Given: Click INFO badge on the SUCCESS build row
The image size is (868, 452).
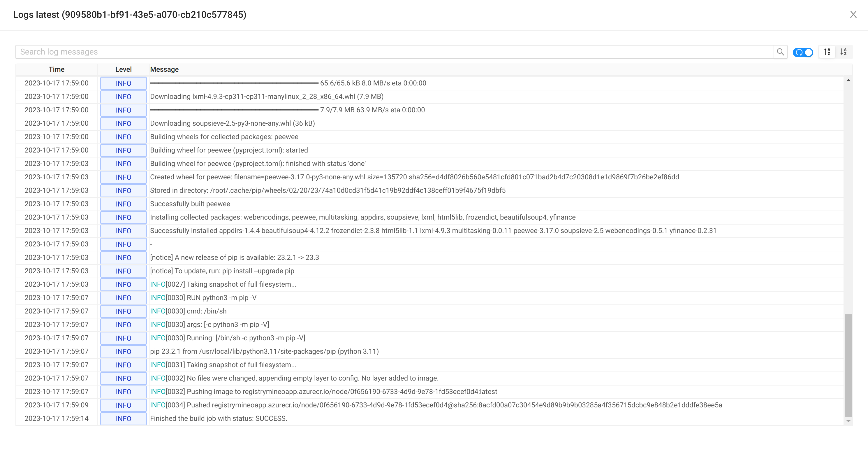Looking at the screenshot, I should 123,418.
